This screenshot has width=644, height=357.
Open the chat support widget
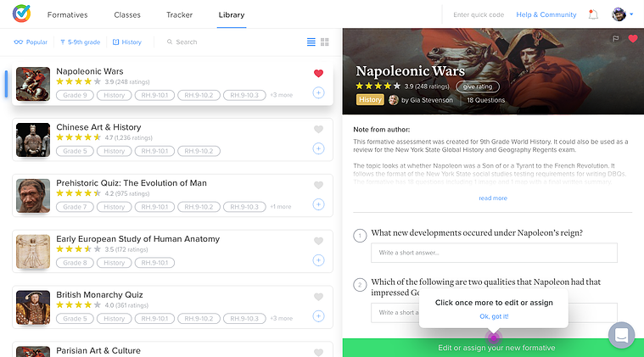(621, 335)
